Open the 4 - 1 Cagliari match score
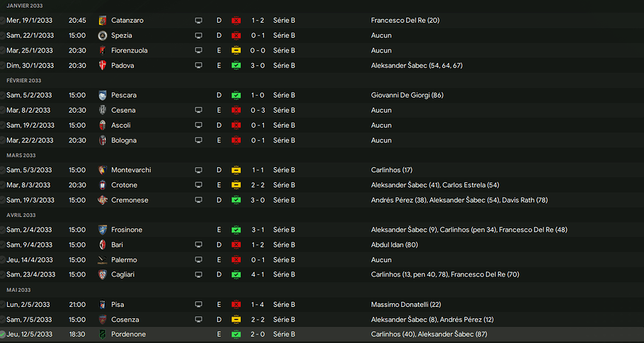 point(258,274)
